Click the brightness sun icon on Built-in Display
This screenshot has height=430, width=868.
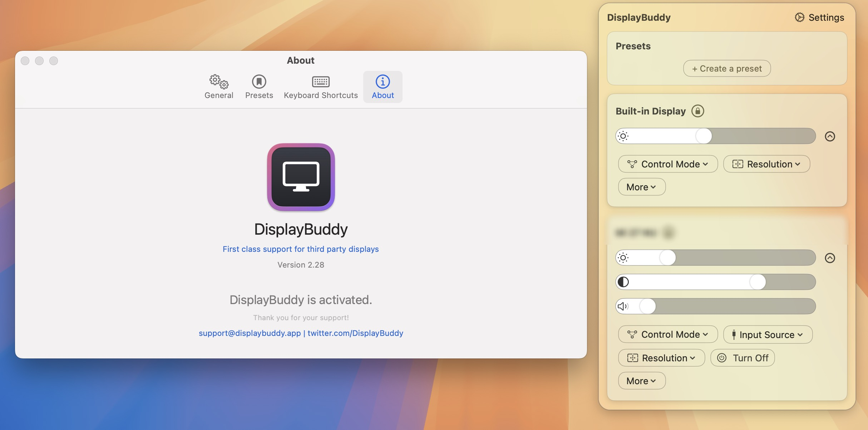(x=623, y=136)
